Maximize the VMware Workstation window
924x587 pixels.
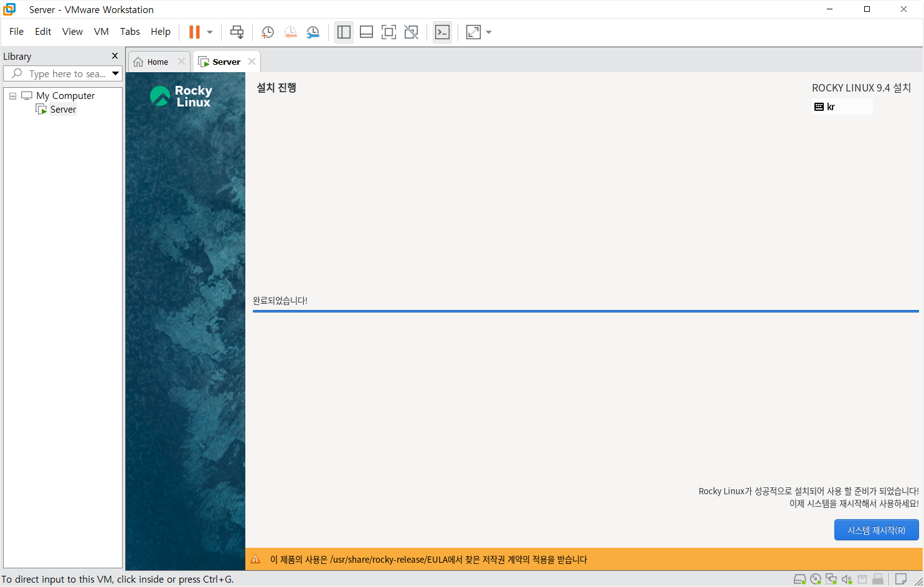[867, 9]
